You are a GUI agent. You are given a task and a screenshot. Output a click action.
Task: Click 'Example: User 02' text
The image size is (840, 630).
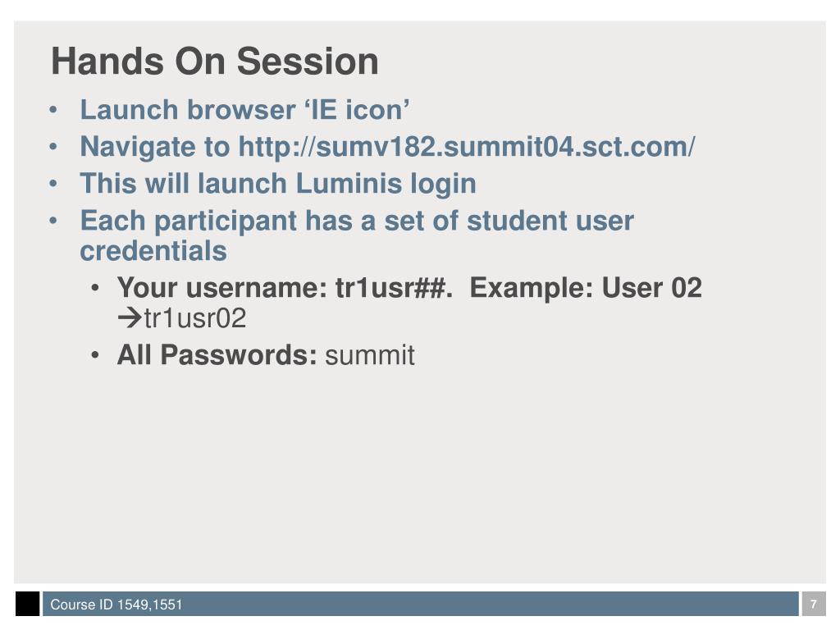[586, 288]
